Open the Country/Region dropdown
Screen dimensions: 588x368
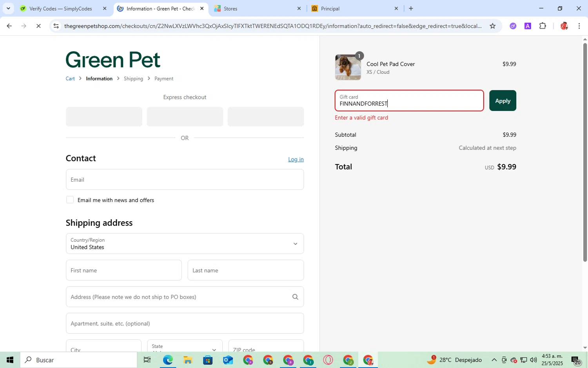click(185, 244)
